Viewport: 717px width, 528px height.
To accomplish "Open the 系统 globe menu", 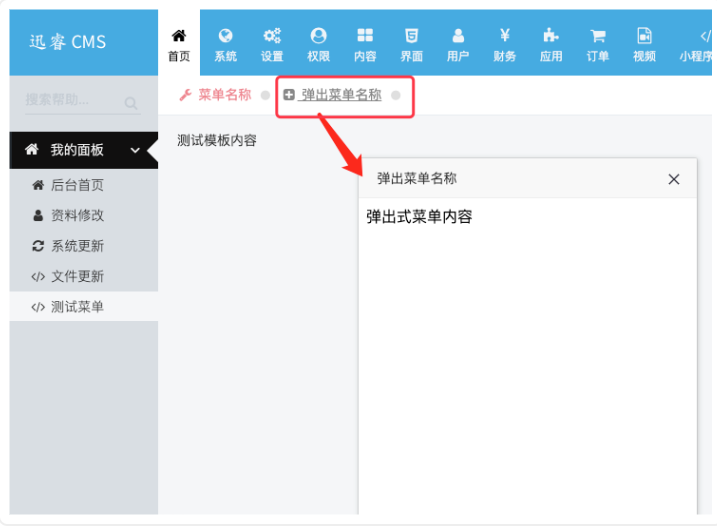I will (x=225, y=45).
